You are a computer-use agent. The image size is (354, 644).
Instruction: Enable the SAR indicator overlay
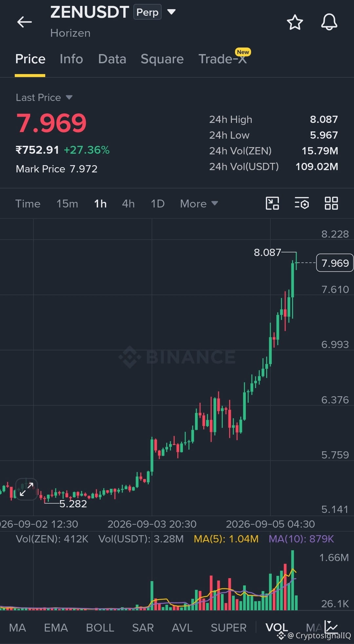tap(143, 628)
